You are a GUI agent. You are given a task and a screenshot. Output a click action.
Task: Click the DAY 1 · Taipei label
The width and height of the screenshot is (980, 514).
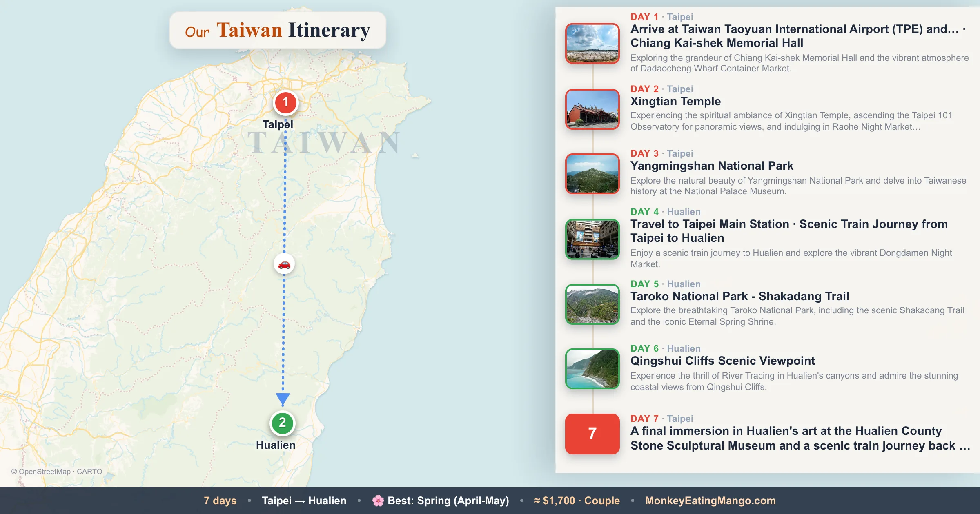pyautogui.click(x=661, y=17)
